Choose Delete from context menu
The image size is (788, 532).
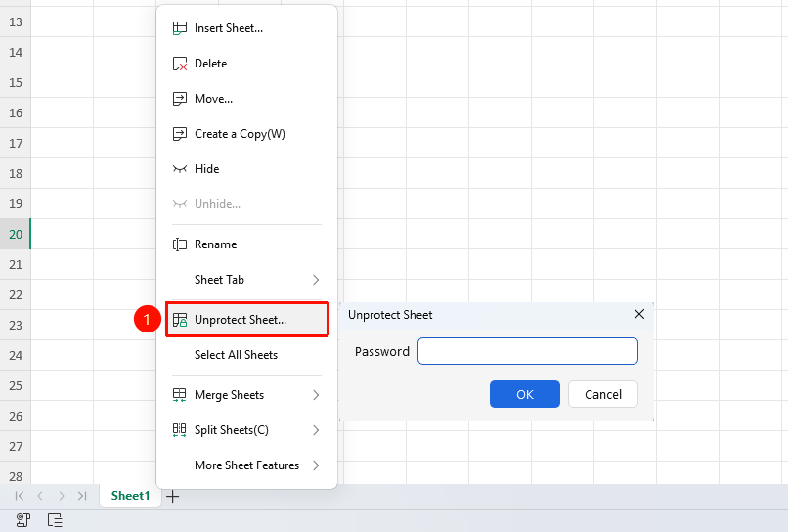pos(246,64)
